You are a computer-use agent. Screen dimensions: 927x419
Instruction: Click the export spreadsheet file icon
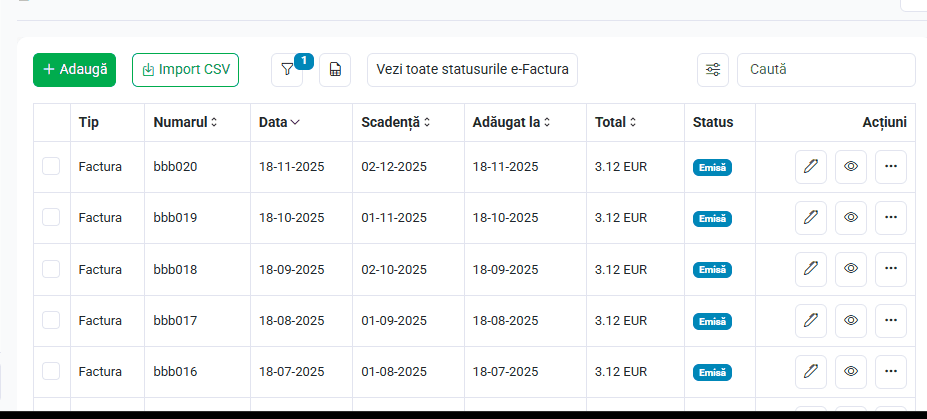335,70
